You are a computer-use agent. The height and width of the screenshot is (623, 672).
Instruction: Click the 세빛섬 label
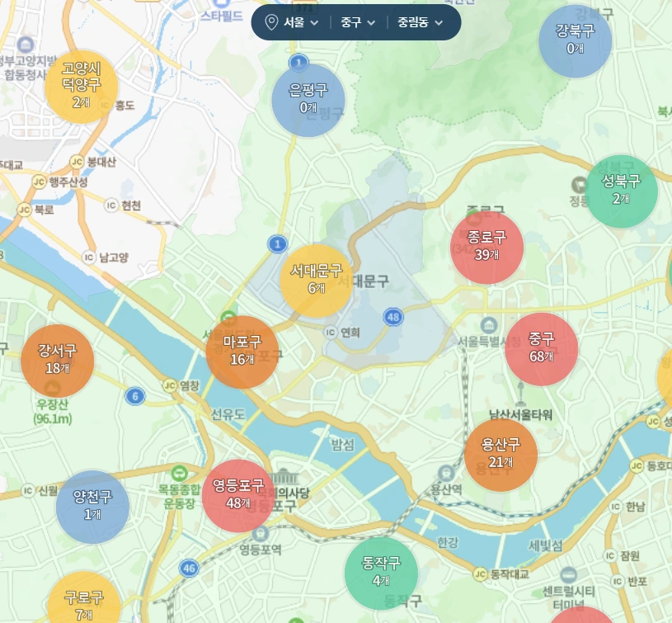click(545, 545)
